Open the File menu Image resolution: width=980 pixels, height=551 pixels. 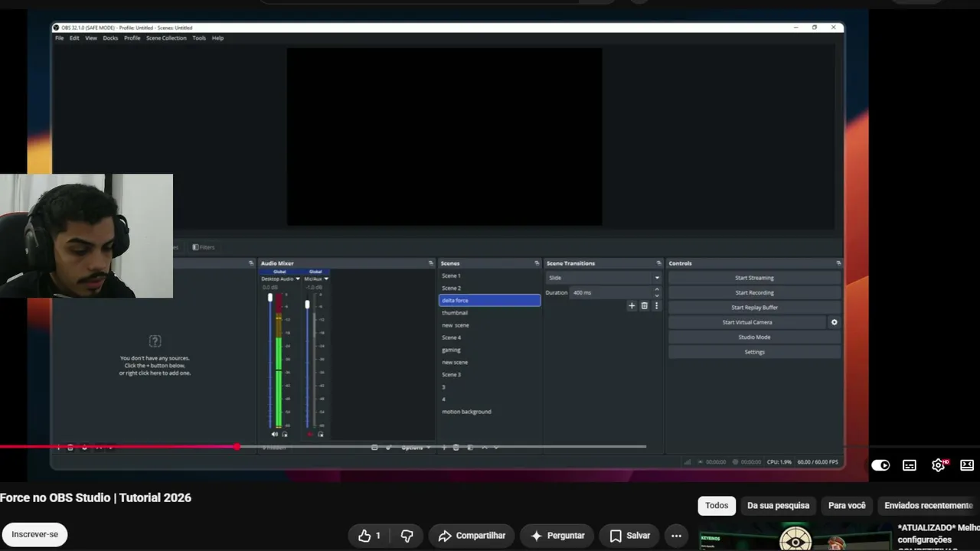click(59, 37)
